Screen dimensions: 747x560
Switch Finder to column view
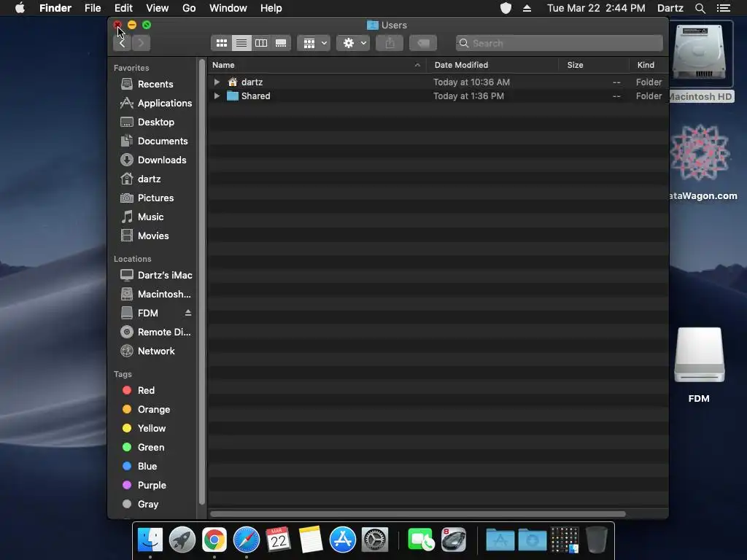click(261, 43)
